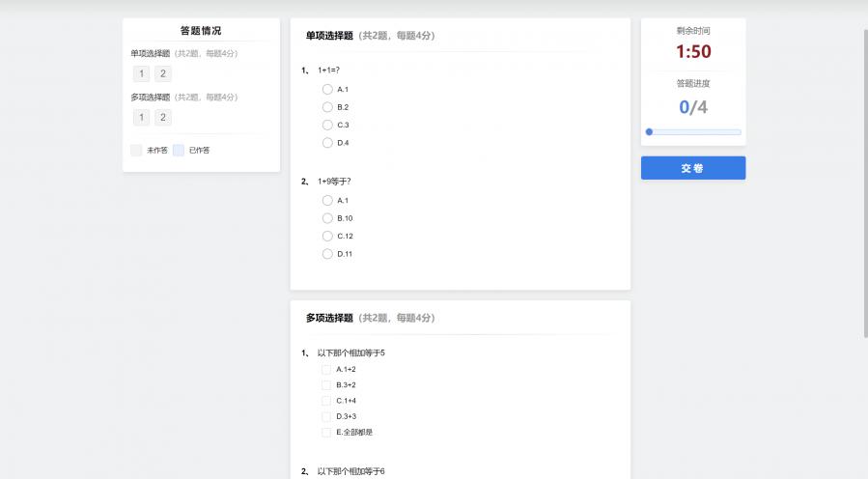Select option A.1 for the 1+9 question

[x=327, y=200]
